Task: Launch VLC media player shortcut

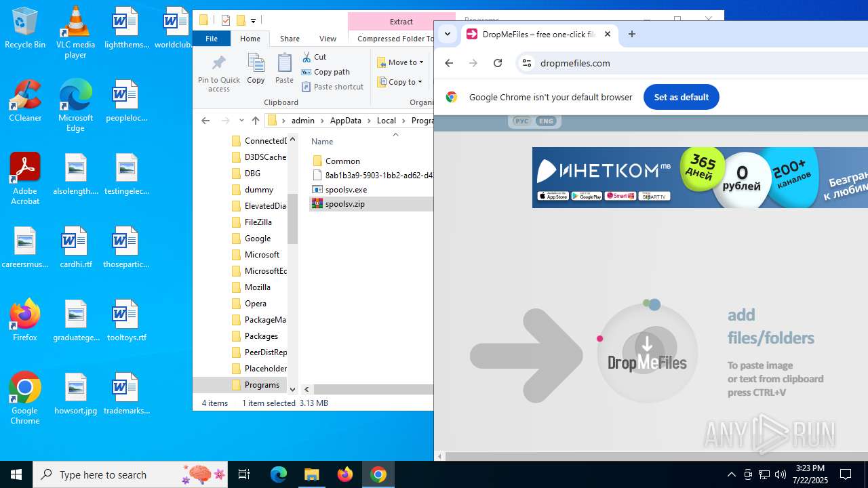Action: (x=75, y=33)
